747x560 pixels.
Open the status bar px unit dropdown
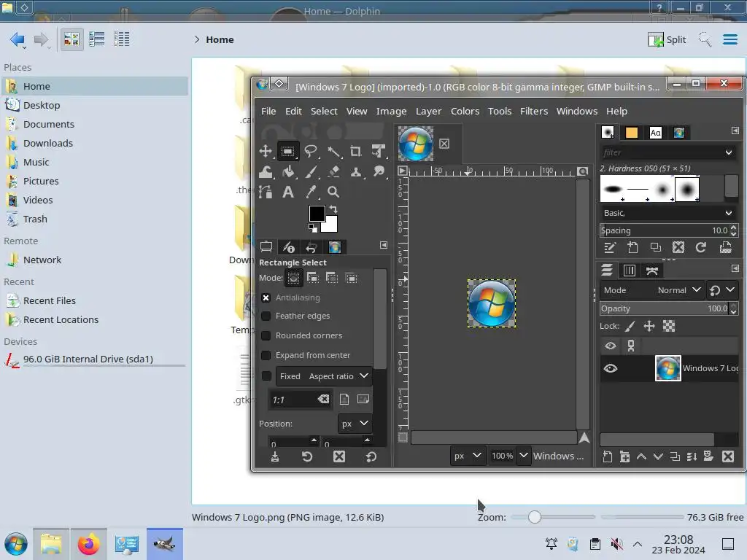pos(468,456)
